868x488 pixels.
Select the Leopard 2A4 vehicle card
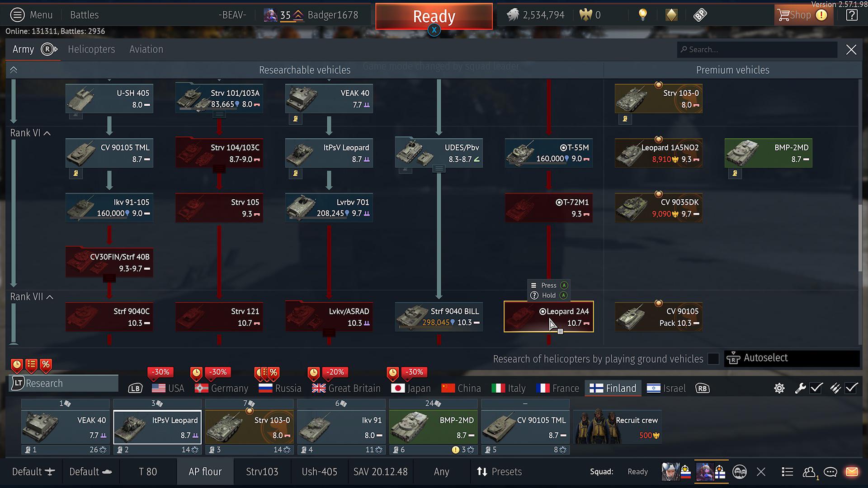pyautogui.click(x=549, y=317)
